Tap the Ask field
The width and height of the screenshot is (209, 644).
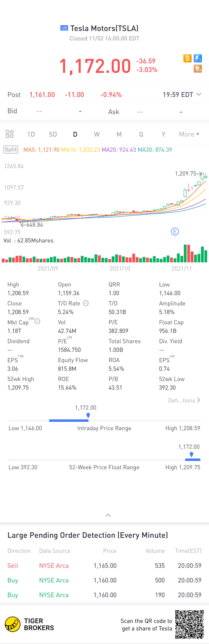pyautogui.click(x=157, y=112)
